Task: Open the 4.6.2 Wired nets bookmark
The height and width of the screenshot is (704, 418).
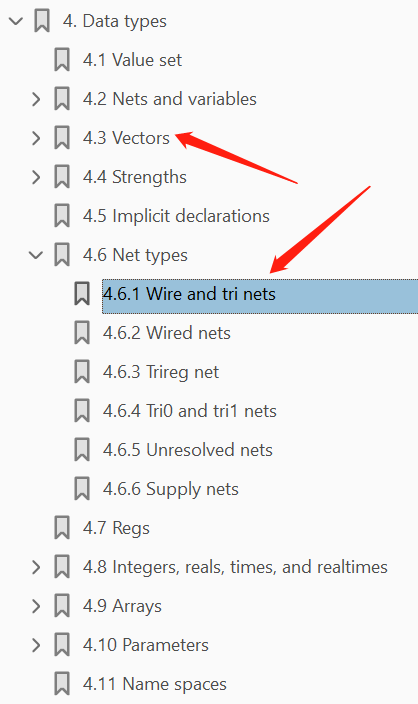Action: click(x=167, y=333)
